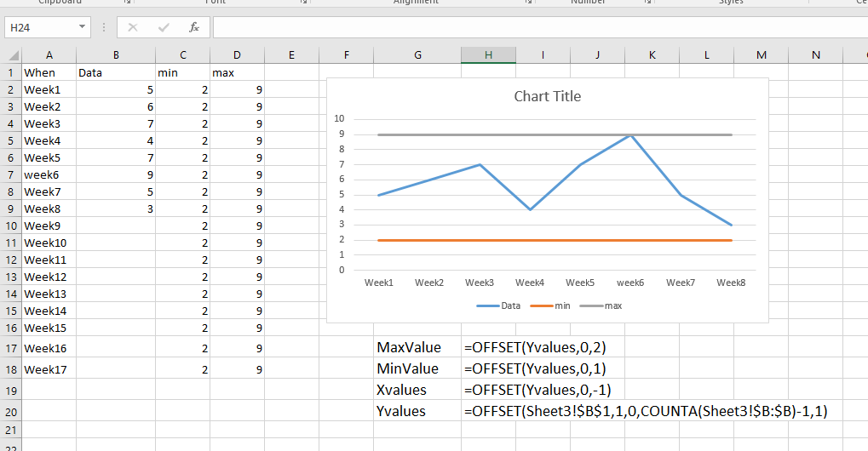Select column G header
The image size is (868, 451).
click(417, 55)
